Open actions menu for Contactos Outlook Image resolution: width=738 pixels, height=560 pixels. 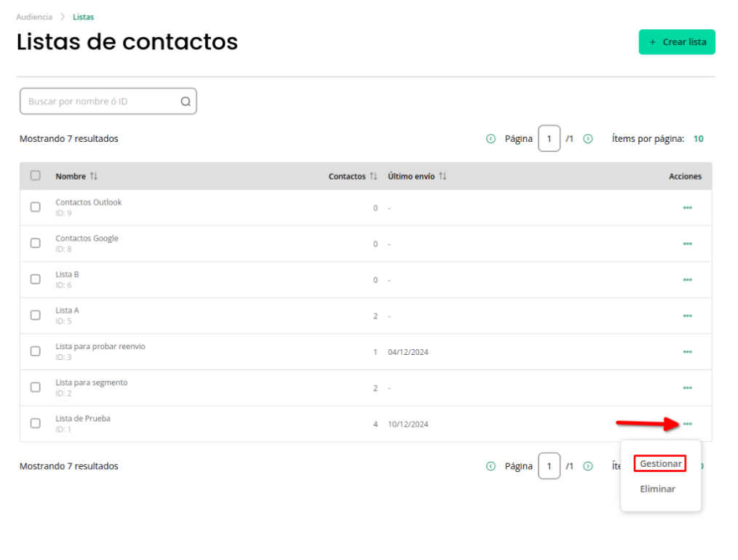click(x=687, y=208)
